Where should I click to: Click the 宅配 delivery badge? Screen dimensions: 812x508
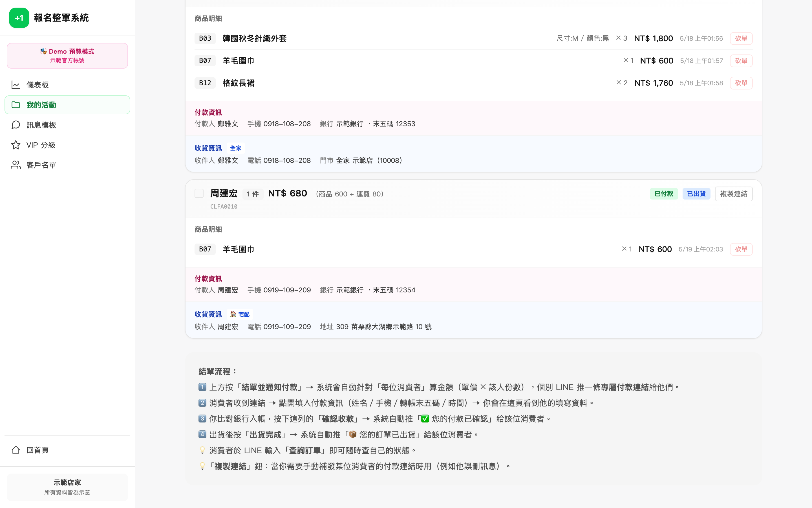click(x=240, y=314)
